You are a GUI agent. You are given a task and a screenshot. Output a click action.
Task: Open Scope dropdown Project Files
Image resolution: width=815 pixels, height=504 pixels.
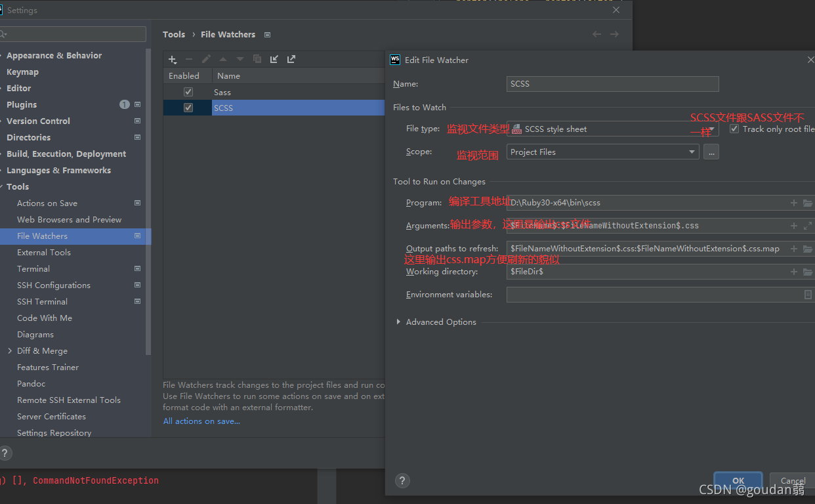(x=602, y=152)
